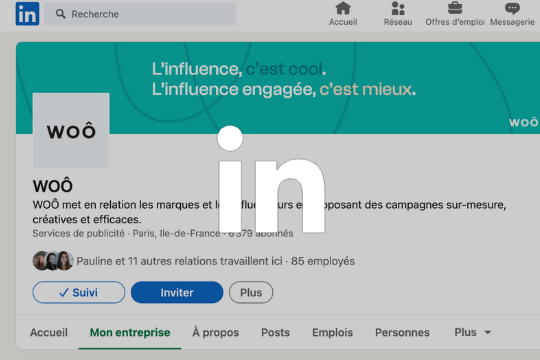Viewport: 540px width, 360px height.
Task: Focus the Recherche search field
Action: coord(141,14)
